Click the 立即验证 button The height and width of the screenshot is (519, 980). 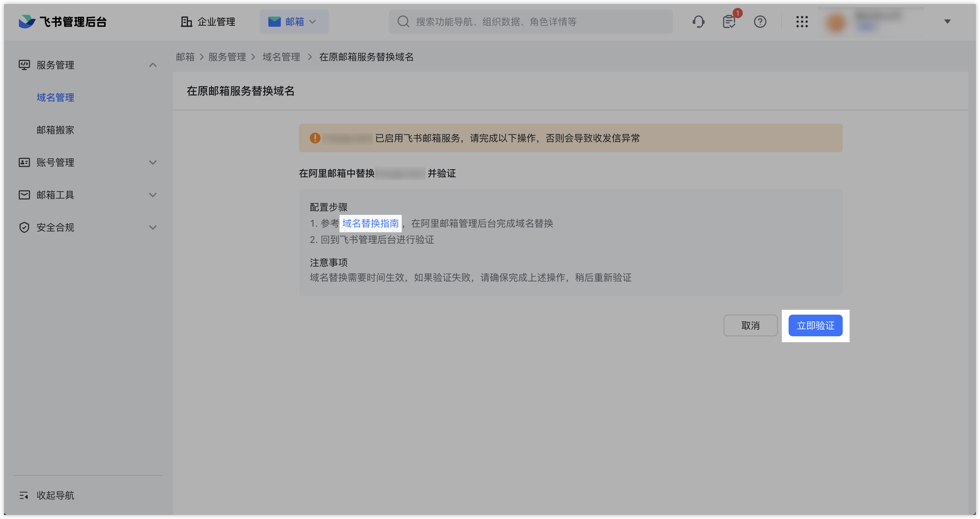815,325
